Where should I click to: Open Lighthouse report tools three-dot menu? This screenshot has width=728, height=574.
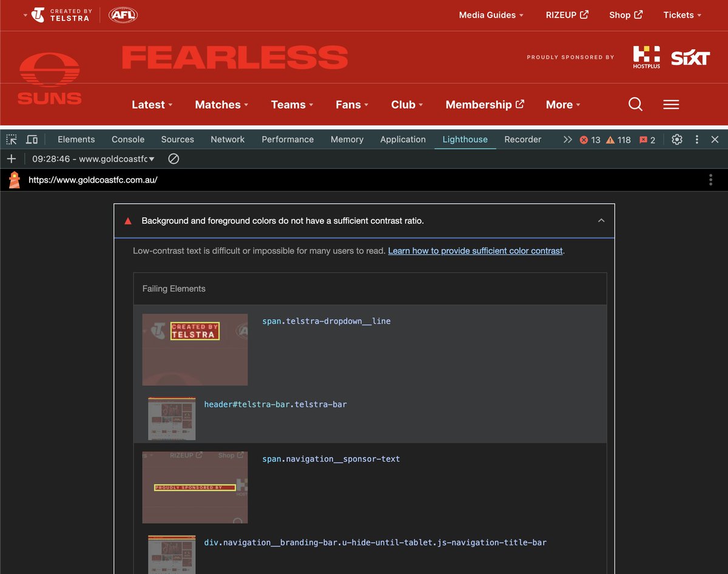click(x=710, y=180)
